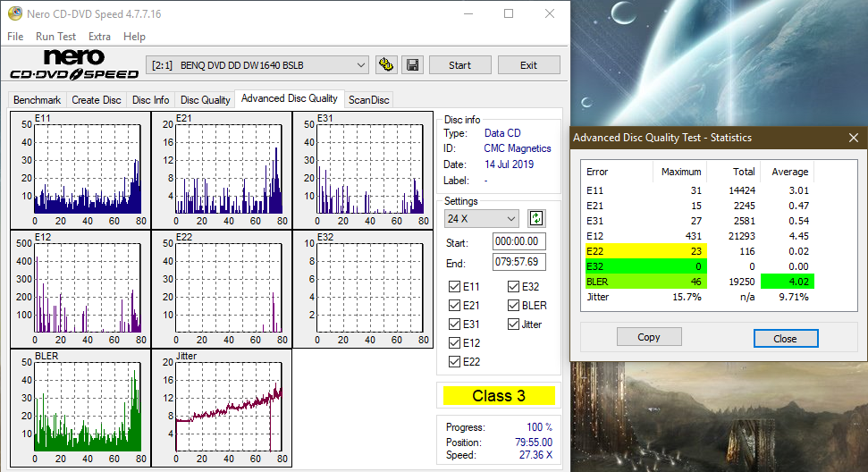Open the Help menu

coord(134,37)
